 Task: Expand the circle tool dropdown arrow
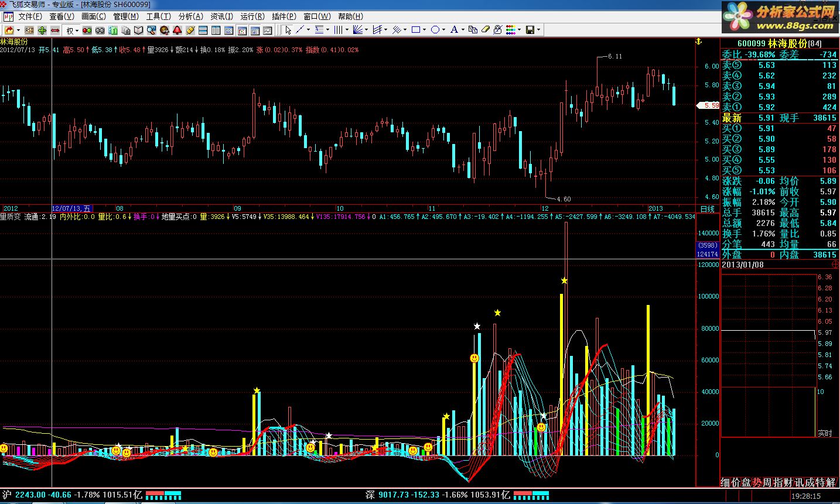point(443,30)
